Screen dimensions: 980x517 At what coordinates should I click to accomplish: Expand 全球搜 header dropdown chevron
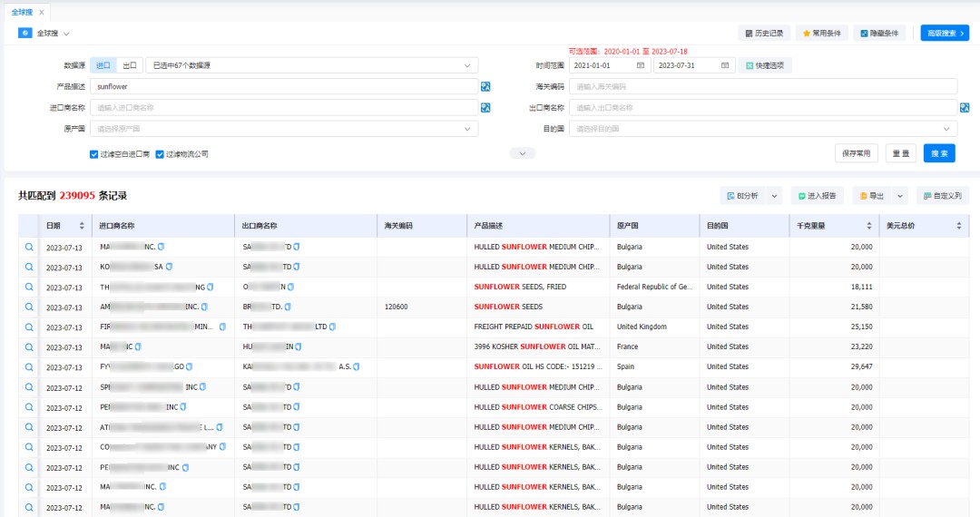66,34
